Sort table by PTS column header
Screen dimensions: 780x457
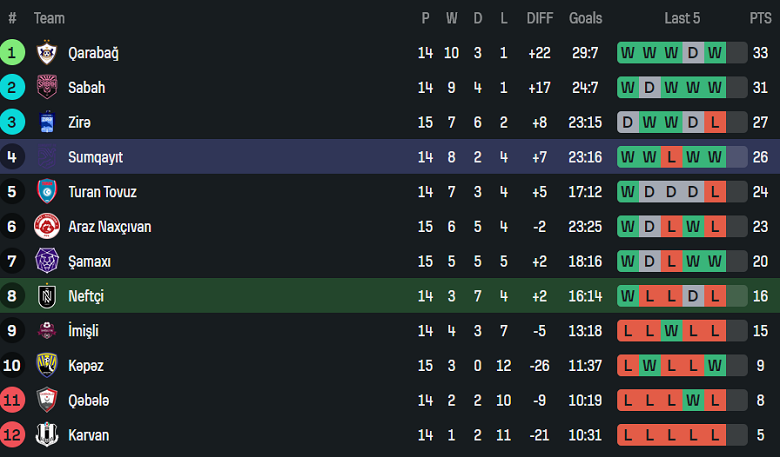tap(760, 18)
